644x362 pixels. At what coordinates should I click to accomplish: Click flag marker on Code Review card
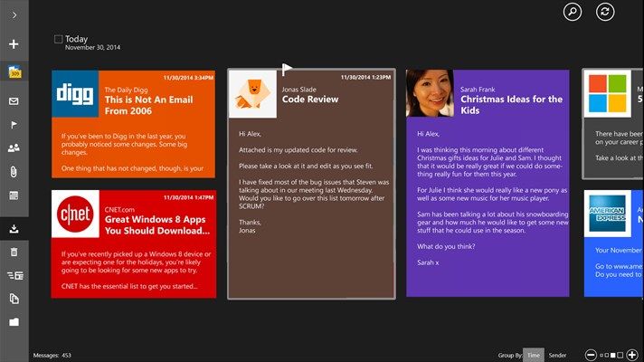click(287, 69)
